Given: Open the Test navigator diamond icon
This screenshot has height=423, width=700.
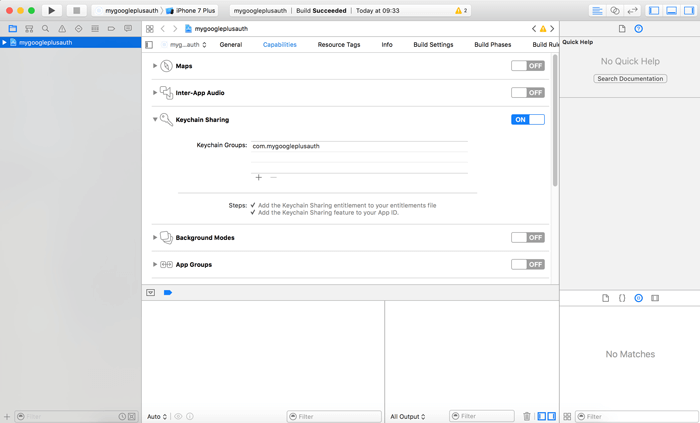Looking at the screenshot, I should click(79, 29).
